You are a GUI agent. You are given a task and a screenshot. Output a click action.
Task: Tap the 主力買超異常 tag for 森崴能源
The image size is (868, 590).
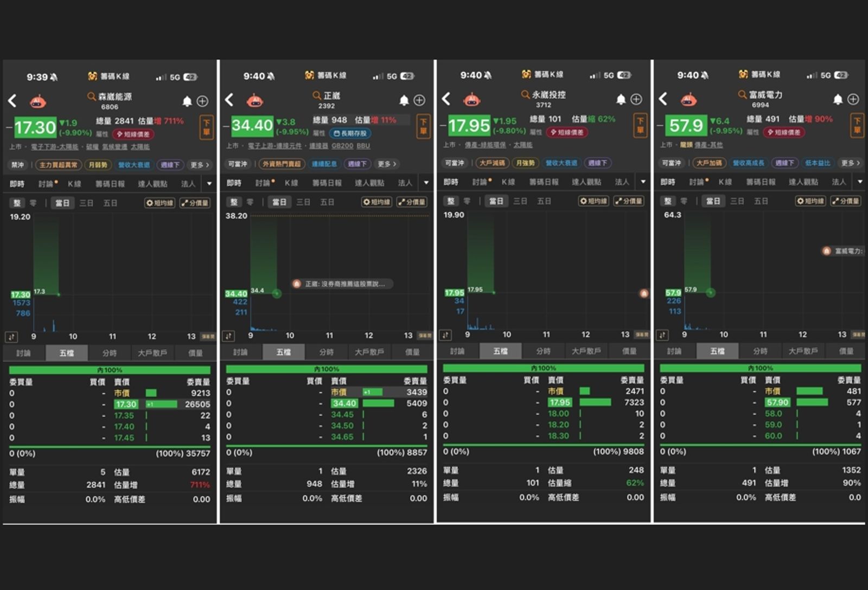(x=59, y=165)
